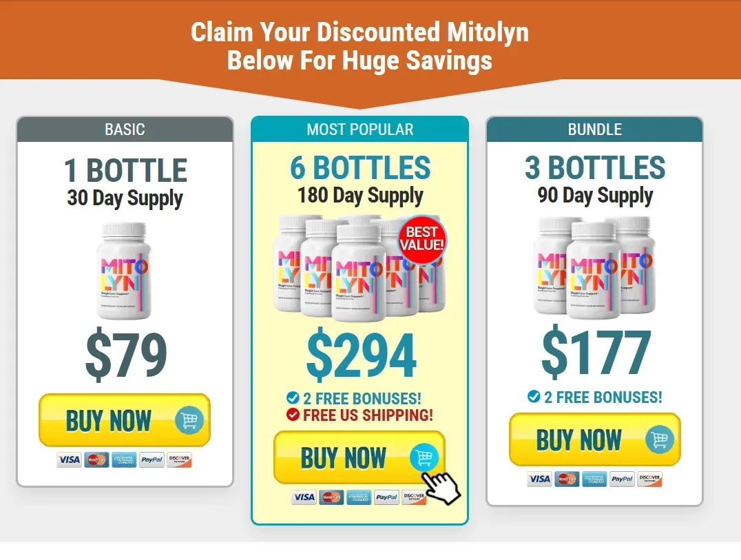Click the cart icon on the 6 Bottles button
The image size is (741, 560).
point(424,457)
